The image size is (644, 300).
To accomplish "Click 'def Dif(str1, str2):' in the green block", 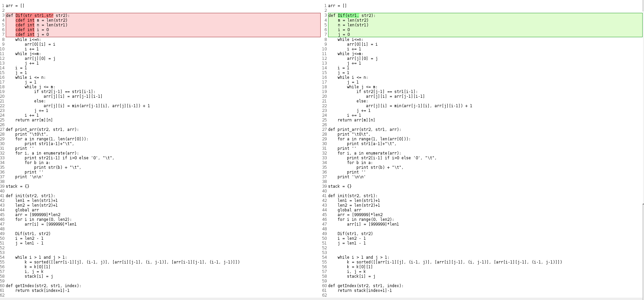I will point(352,16).
